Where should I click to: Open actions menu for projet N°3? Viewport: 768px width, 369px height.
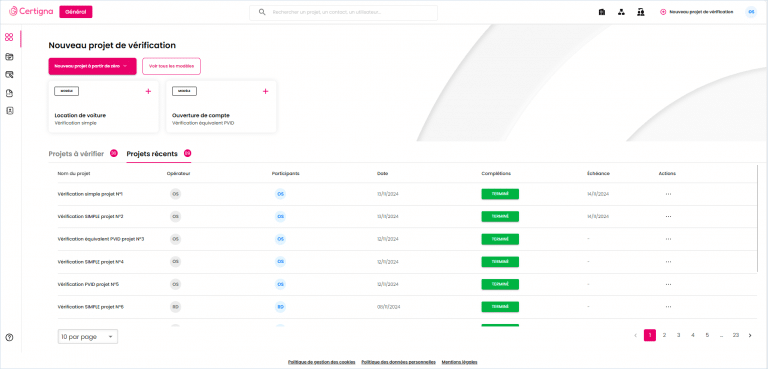click(669, 239)
